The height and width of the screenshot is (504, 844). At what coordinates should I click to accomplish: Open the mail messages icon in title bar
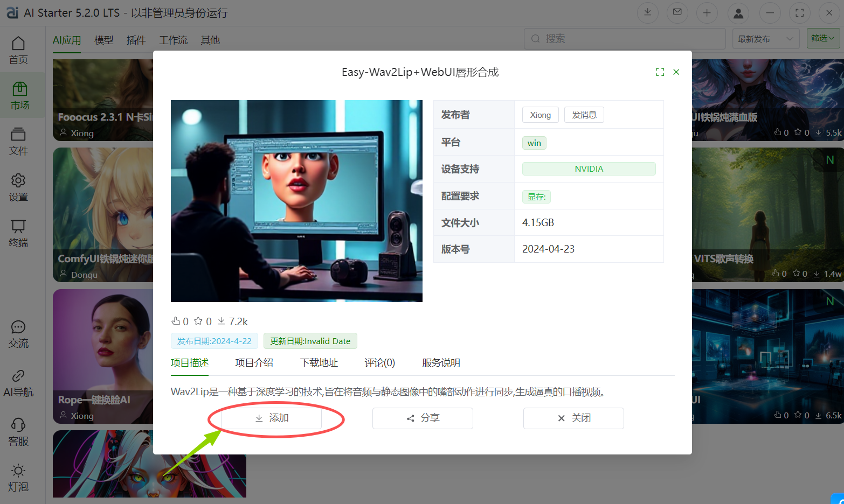(677, 12)
